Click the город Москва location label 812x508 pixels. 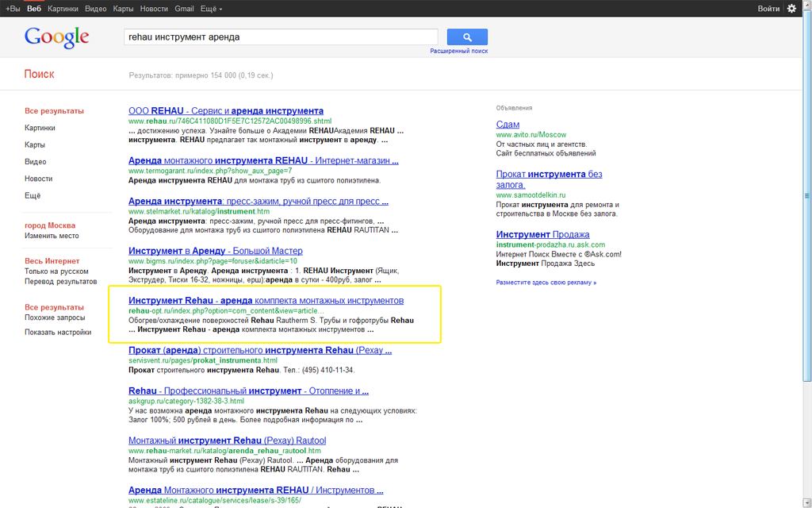click(x=50, y=225)
